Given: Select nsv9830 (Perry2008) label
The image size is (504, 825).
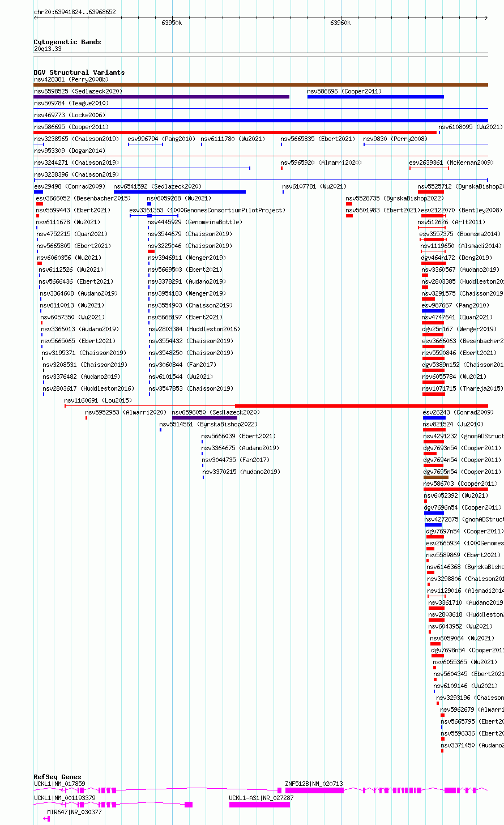Looking at the screenshot, I should pyautogui.click(x=395, y=139).
